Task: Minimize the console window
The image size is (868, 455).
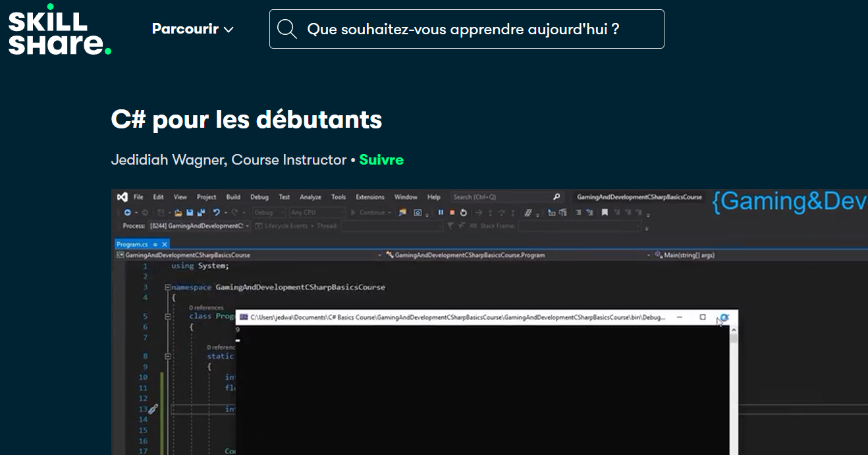Action: pos(680,317)
